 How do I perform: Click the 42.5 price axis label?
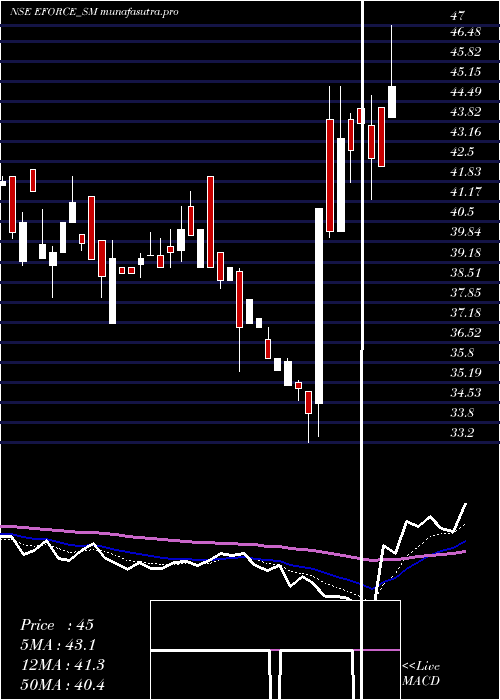(462, 152)
